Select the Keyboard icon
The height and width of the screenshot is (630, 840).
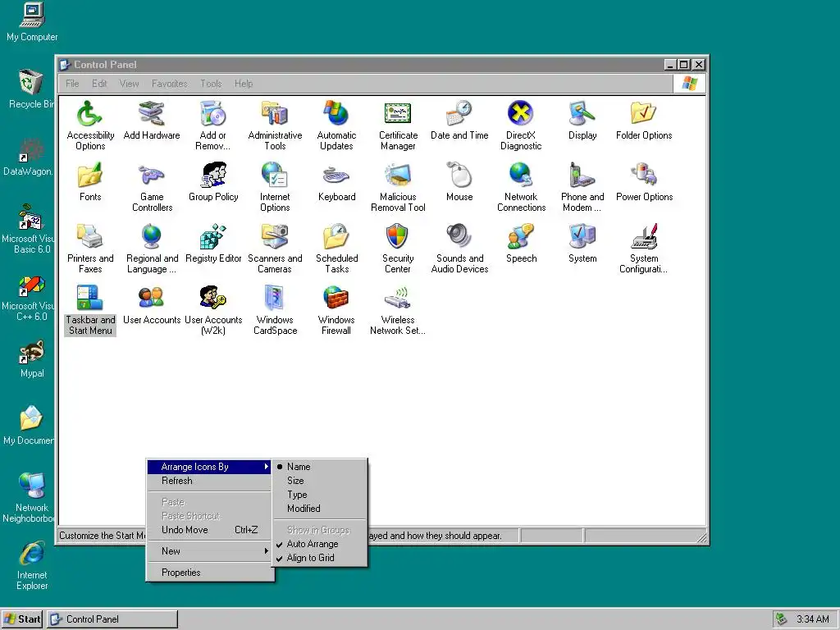336,176
